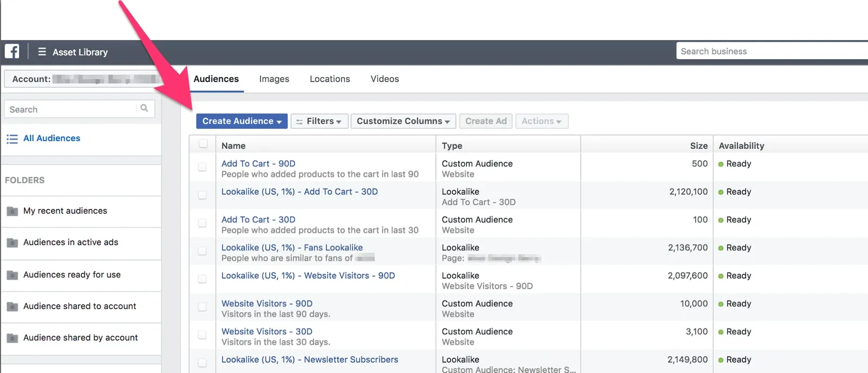Open Lookalike (US, 1%) - Website Visitors - 90D link
868x373 pixels.
(x=308, y=276)
